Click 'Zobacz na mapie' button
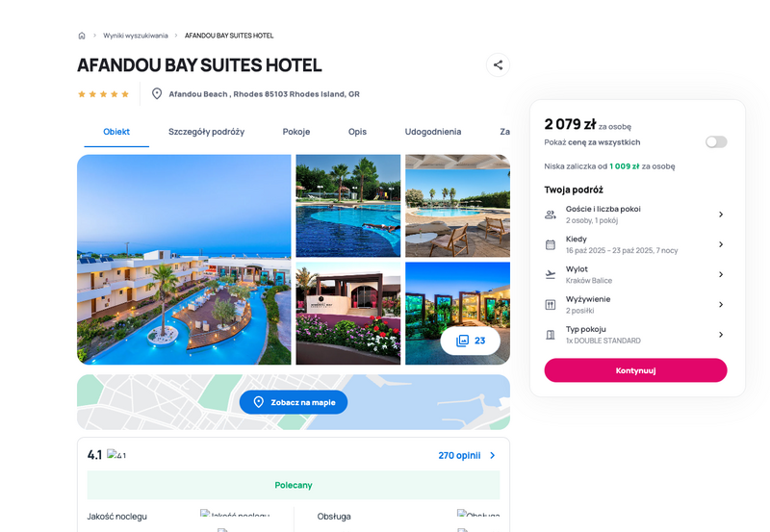This screenshot has width=770, height=532. [294, 402]
